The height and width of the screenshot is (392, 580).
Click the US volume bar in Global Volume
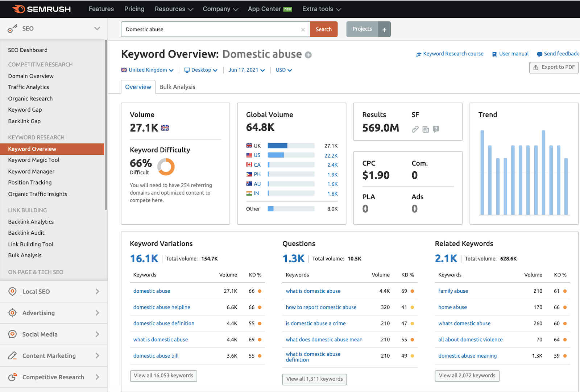[291, 155]
